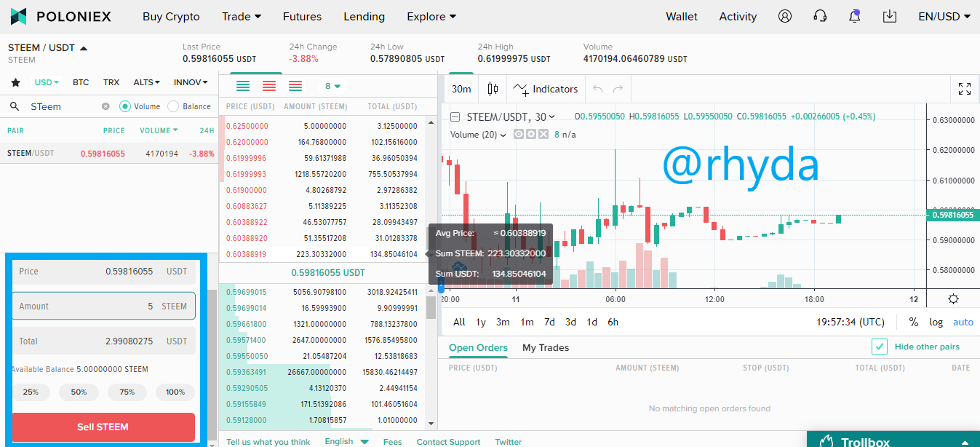Open English language dropdown in footer
Viewport: 980px width, 447px height.
point(347,441)
